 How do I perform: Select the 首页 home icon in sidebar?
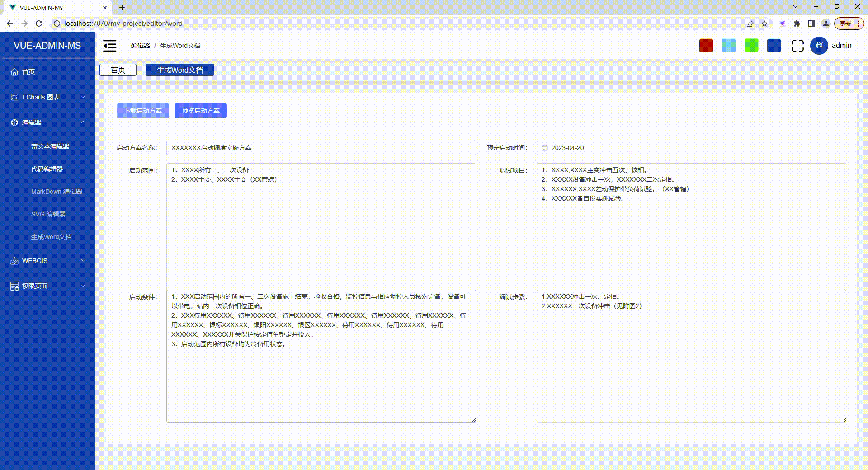pos(14,71)
